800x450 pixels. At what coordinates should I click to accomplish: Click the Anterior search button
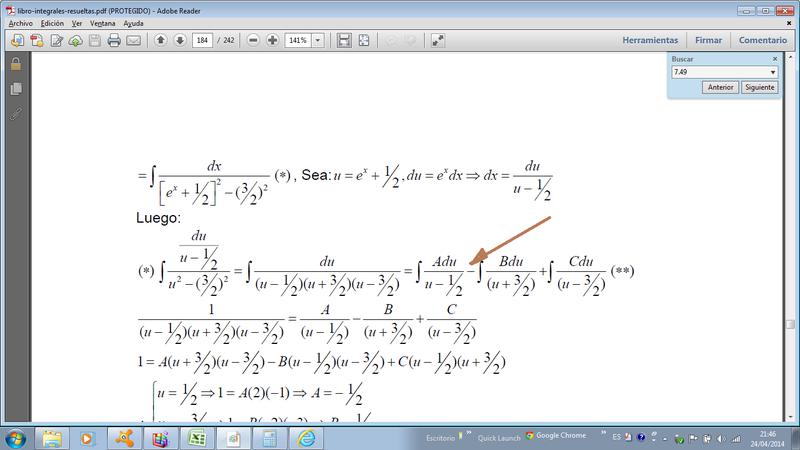[721, 88]
